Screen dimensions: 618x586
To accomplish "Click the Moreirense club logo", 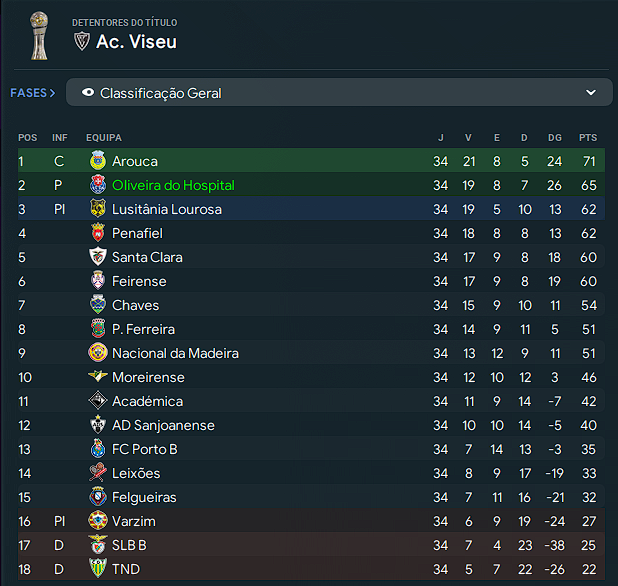I will (97, 376).
